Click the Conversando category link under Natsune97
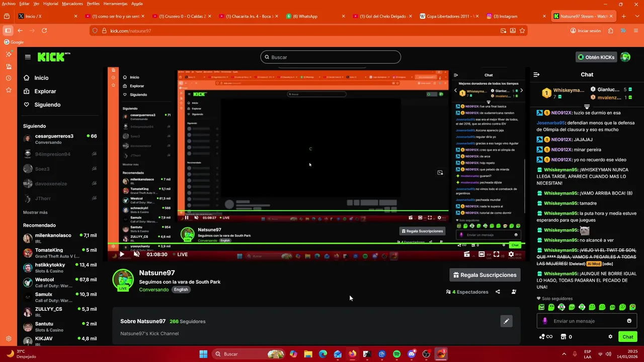Viewport: 644px width, 362px height. coord(154,290)
